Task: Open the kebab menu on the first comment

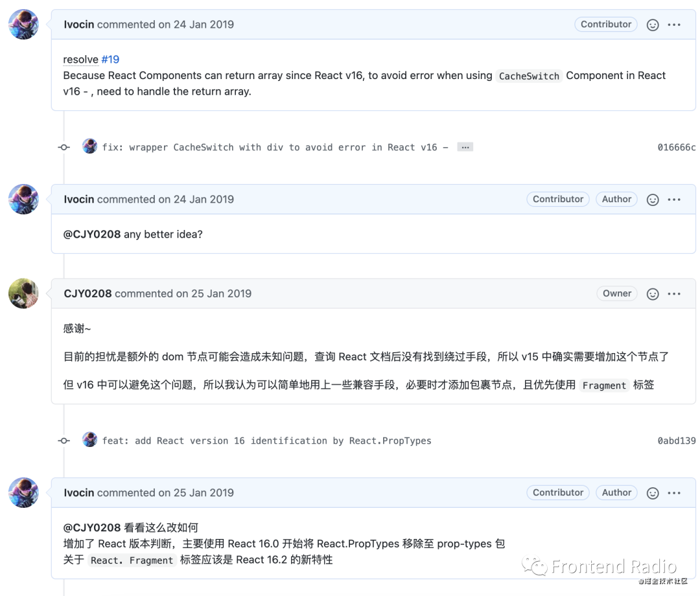Action: click(674, 24)
